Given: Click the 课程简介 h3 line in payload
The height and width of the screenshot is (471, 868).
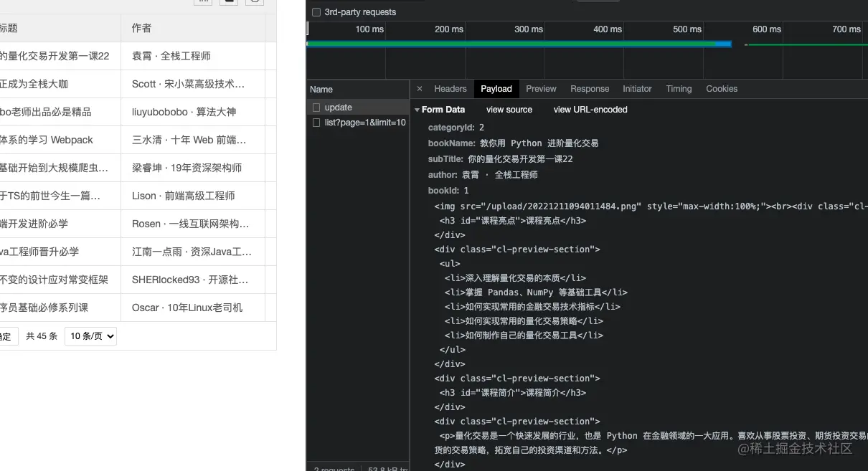Looking at the screenshot, I should pyautogui.click(x=513, y=393).
